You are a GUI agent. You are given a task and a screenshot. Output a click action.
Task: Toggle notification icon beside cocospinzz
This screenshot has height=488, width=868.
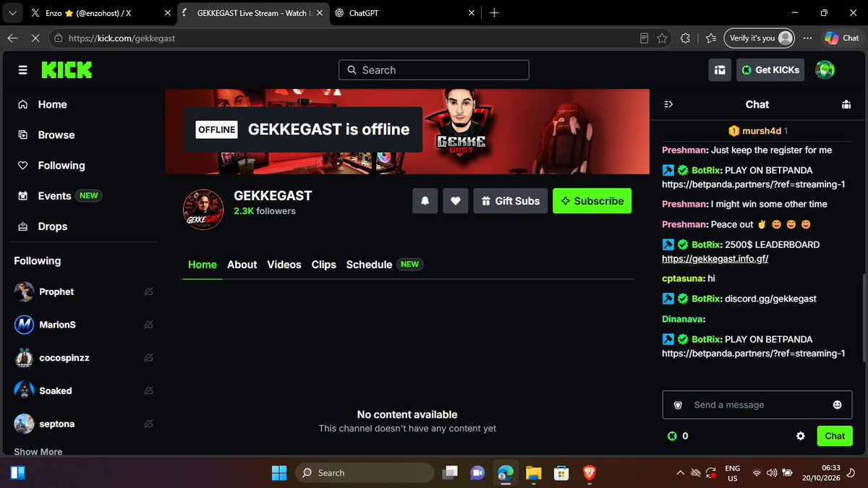coord(148,358)
